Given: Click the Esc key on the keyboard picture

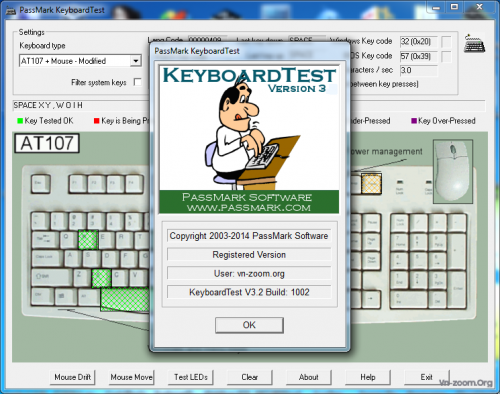Looking at the screenshot, I should coord(41,184).
